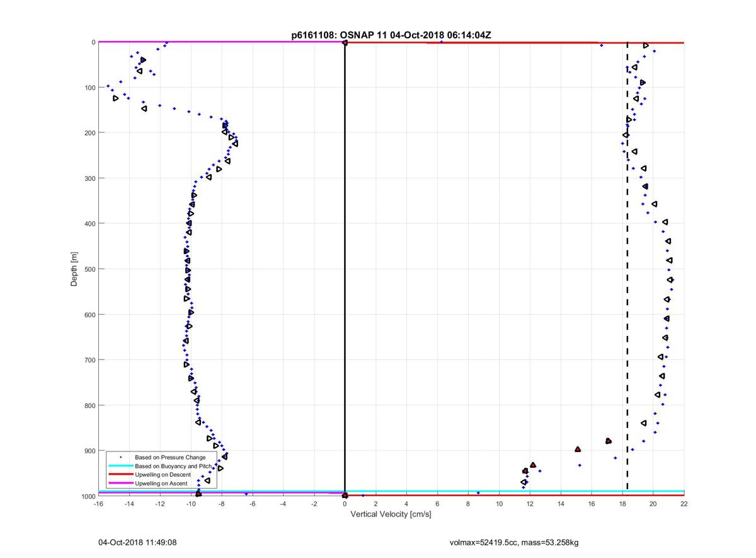This screenshot has width=756, height=558.
Task: Click the magenta line sample in the legend
Action: (x=120, y=483)
